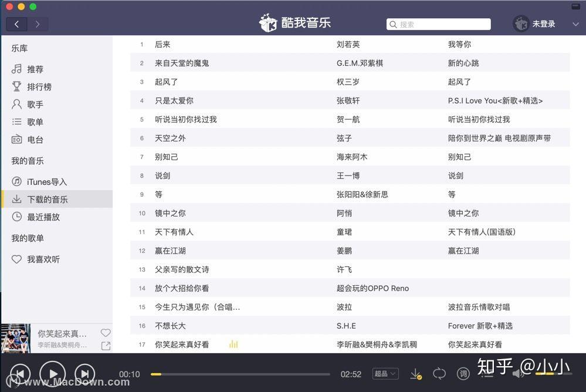Click the music note icon beside 推荐

coord(16,69)
